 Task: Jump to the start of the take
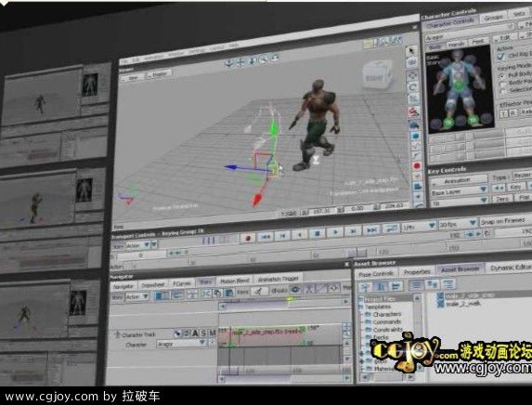click(266, 236)
